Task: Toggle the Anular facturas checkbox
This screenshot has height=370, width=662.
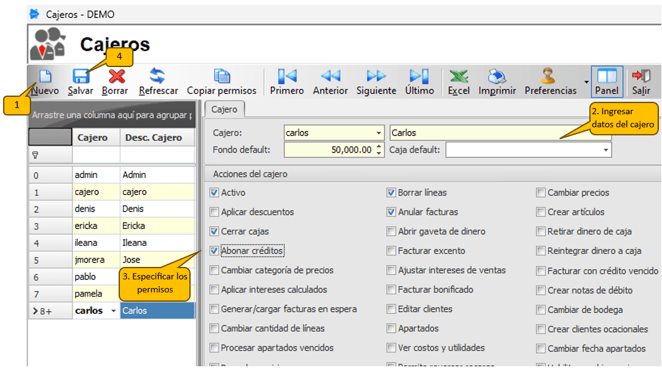Action: pyautogui.click(x=391, y=212)
